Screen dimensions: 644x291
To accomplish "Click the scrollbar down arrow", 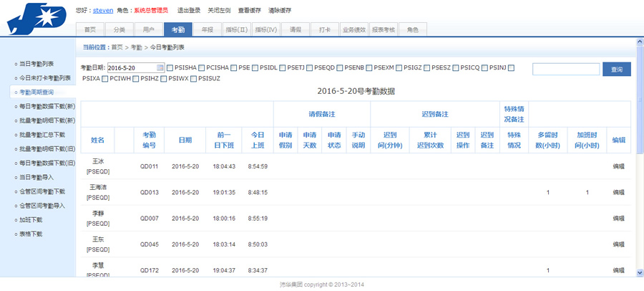I will (x=640, y=272).
